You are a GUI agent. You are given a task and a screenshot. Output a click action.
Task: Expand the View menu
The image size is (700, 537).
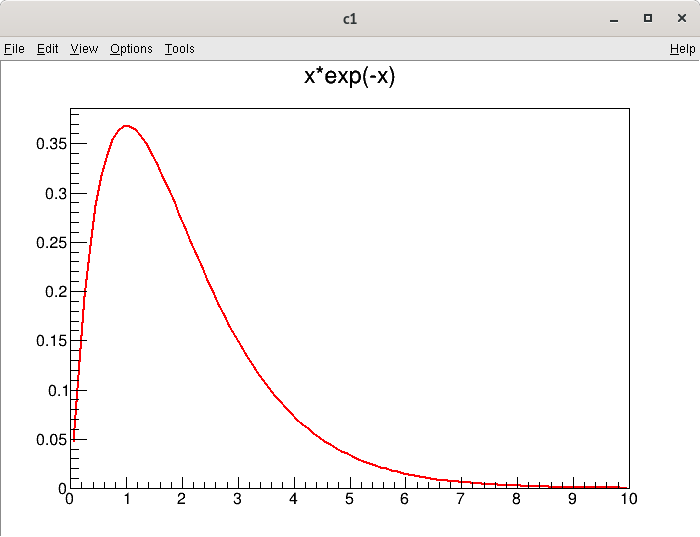(x=84, y=49)
